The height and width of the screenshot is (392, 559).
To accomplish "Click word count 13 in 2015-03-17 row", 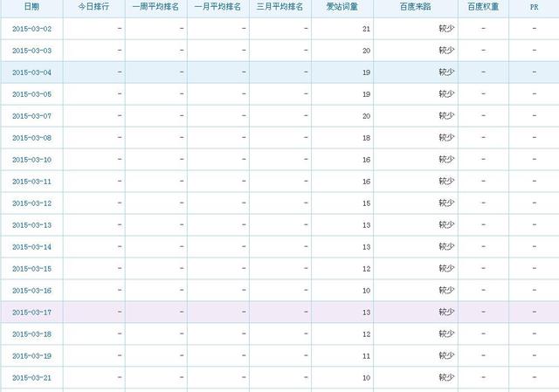I will 366,313.
